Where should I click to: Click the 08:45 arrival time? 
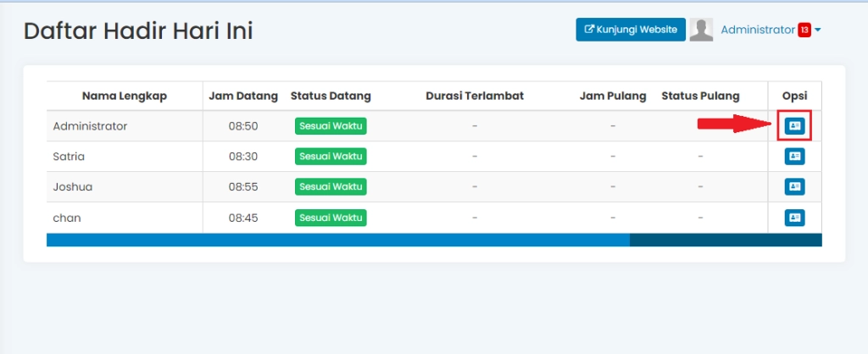point(243,218)
